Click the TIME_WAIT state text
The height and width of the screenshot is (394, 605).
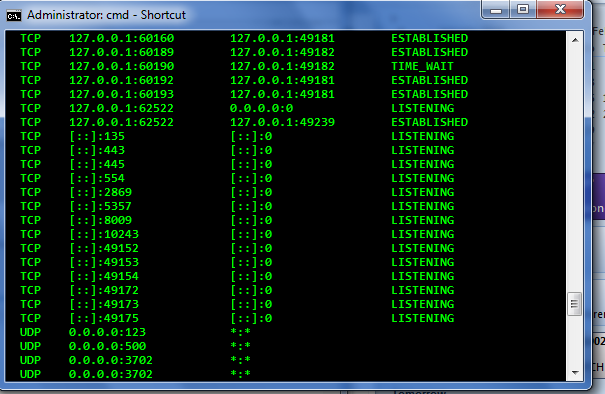coord(422,66)
